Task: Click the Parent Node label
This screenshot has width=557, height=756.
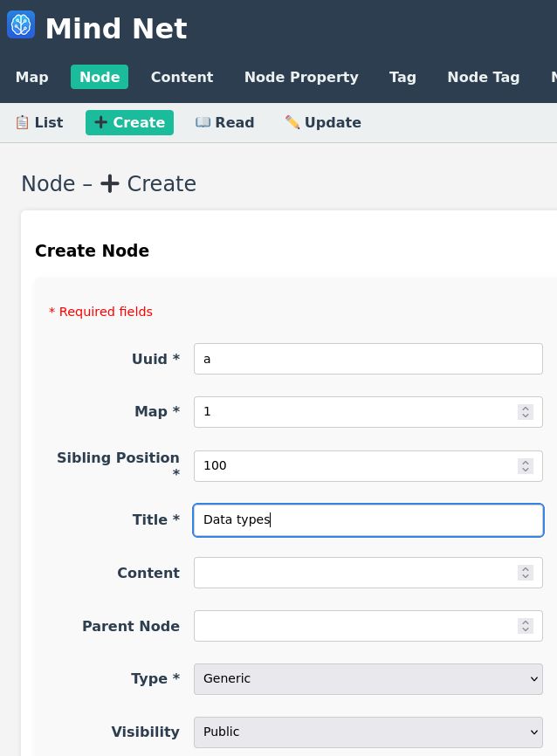Action: [131, 626]
